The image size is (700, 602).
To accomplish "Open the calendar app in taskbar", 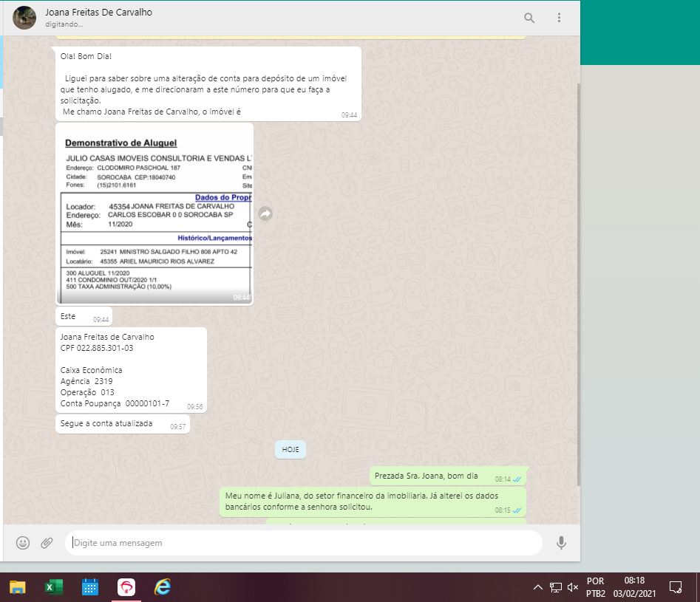I will 90,587.
